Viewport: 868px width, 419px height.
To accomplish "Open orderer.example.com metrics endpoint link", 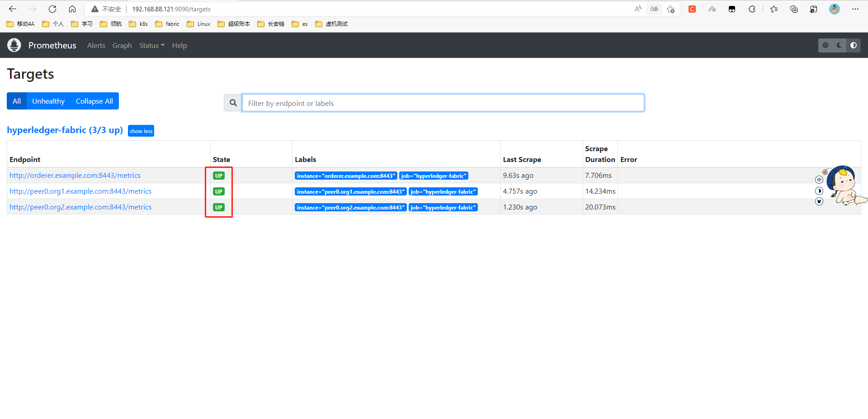I will pos(75,175).
